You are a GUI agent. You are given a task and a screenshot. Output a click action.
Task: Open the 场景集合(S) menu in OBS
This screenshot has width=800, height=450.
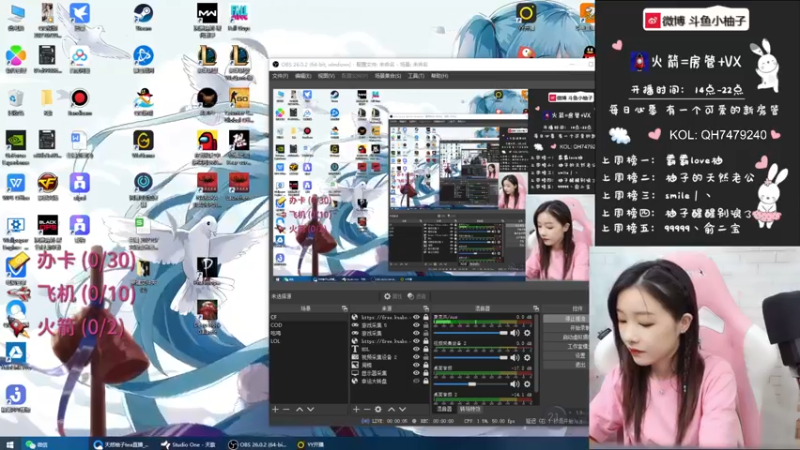pyautogui.click(x=388, y=76)
